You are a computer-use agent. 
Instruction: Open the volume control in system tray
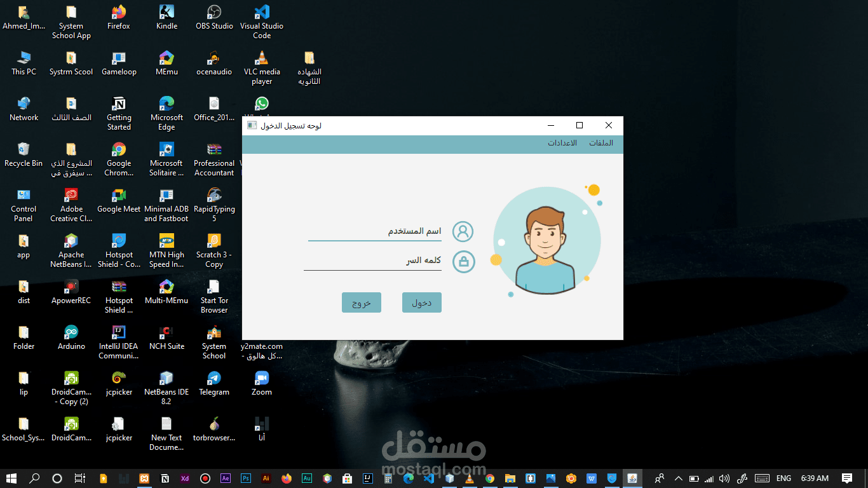pos(724,478)
